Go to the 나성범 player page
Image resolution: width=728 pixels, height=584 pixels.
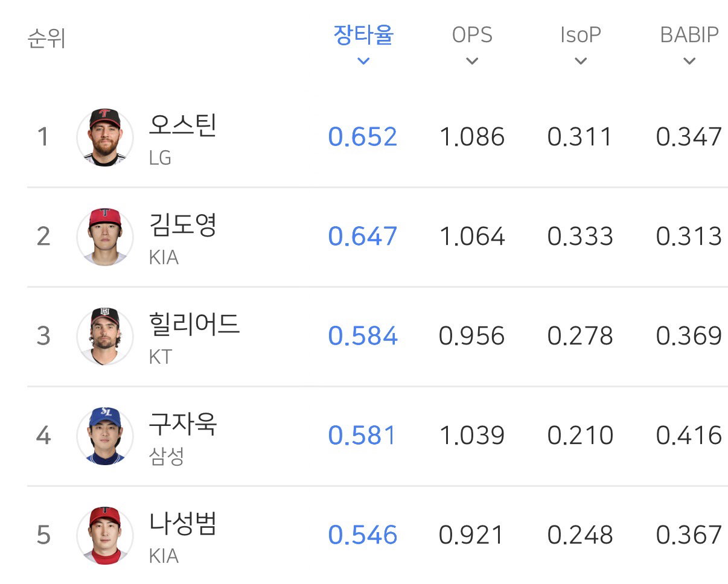(x=182, y=524)
